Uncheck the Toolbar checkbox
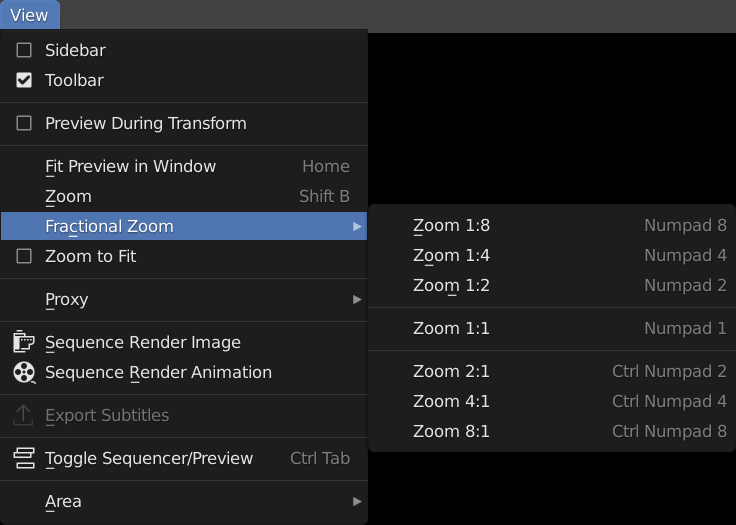This screenshot has height=525, width=736. pos(24,80)
